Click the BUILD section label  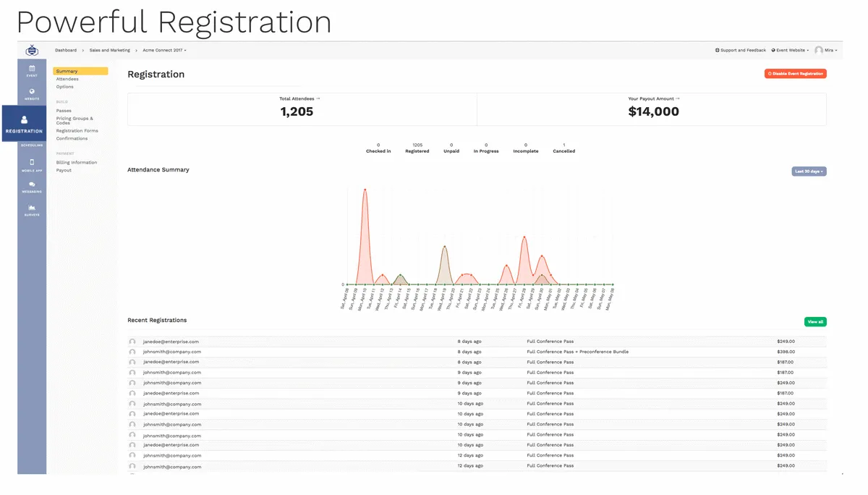(x=62, y=102)
